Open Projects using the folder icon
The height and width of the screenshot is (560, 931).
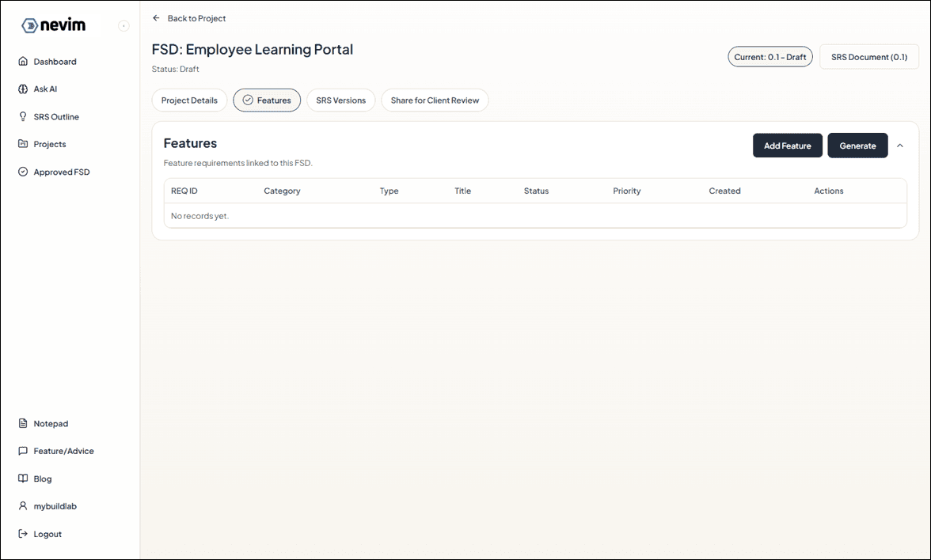24,144
